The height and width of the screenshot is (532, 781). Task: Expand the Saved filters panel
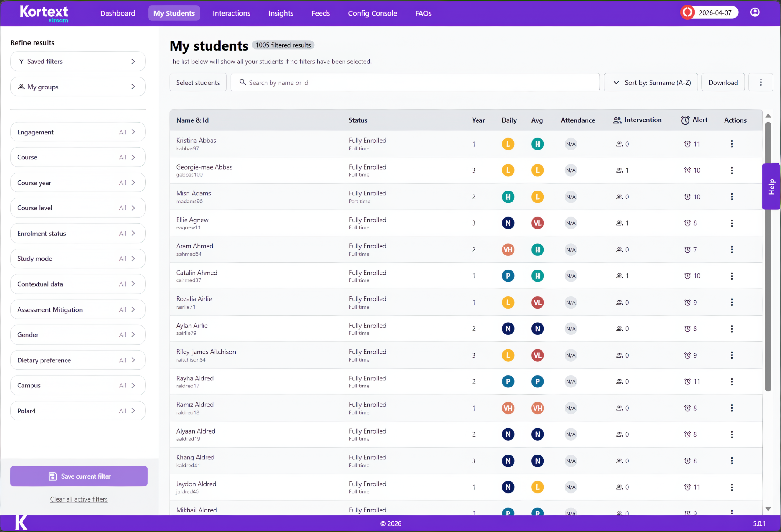pos(77,61)
